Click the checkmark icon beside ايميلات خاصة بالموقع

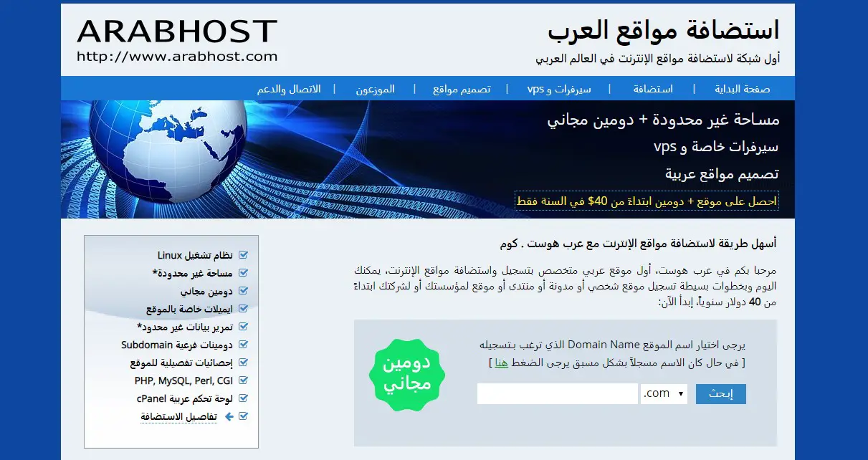pos(243,309)
